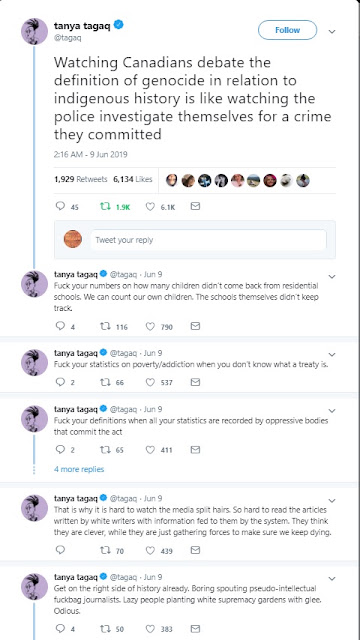Open chevron menu on the treaty tweet
The width and height of the screenshot is (360, 640).
pos(332,354)
